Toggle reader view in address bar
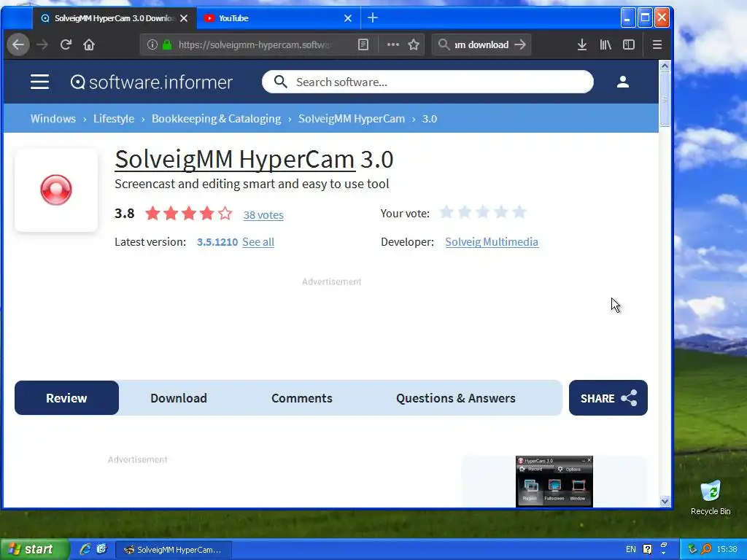 pyautogui.click(x=363, y=44)
